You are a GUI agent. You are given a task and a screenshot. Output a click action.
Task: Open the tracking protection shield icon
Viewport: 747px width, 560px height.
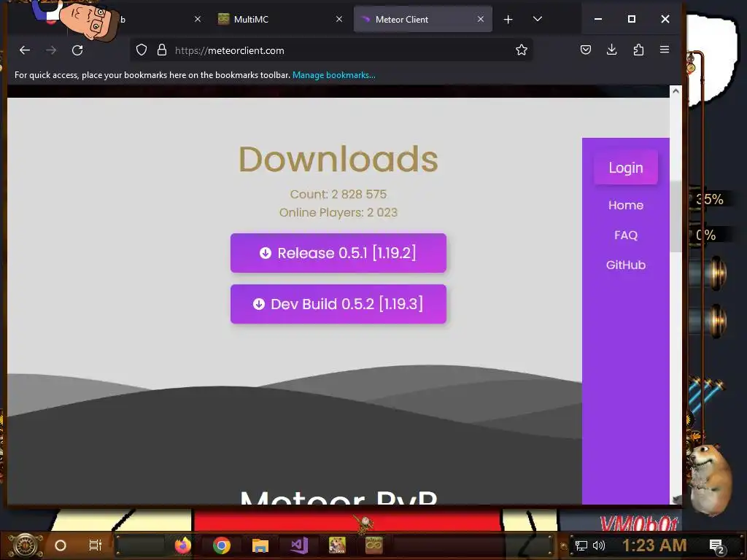coord(142,50)
